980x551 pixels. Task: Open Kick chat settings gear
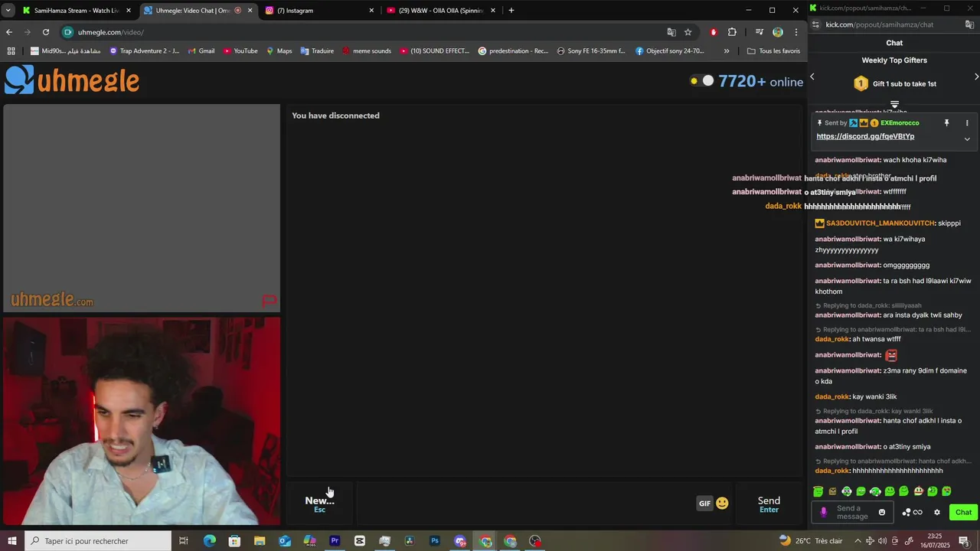point(936,512)
